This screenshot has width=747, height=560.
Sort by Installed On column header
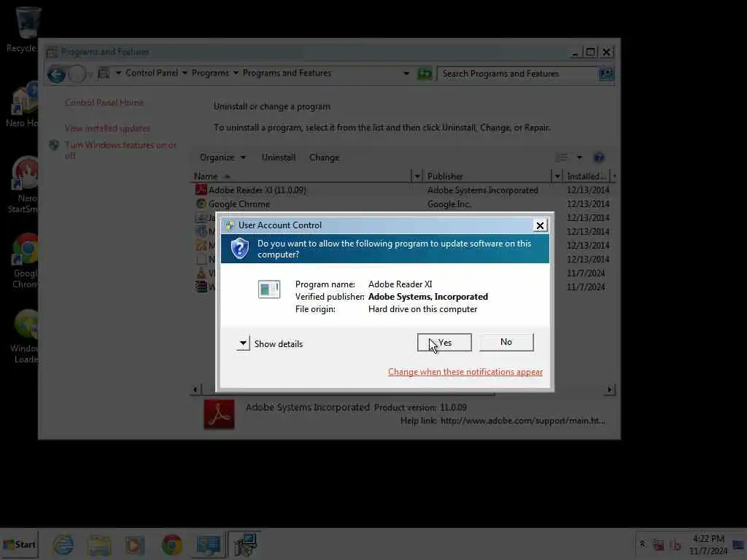pos(587,176)
